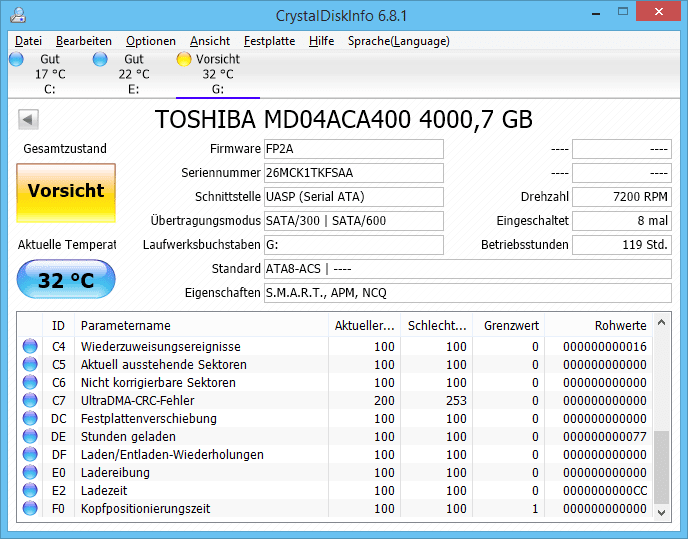Open the Festplatte menu

pos(269,41)
